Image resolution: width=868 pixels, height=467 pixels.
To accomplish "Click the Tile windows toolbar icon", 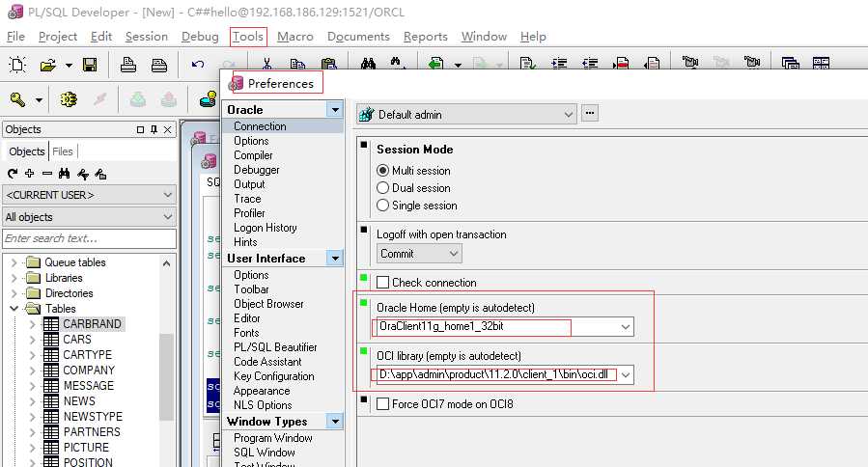I will 821,64.
